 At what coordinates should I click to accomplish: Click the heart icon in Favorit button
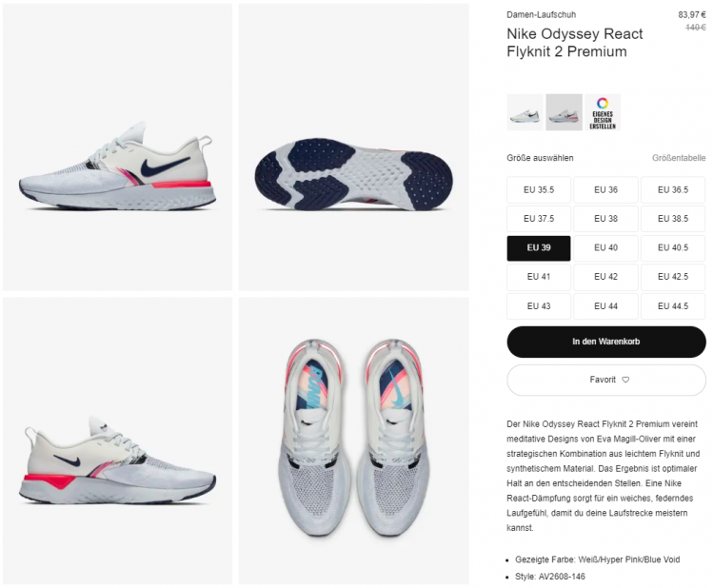(625, 380)
